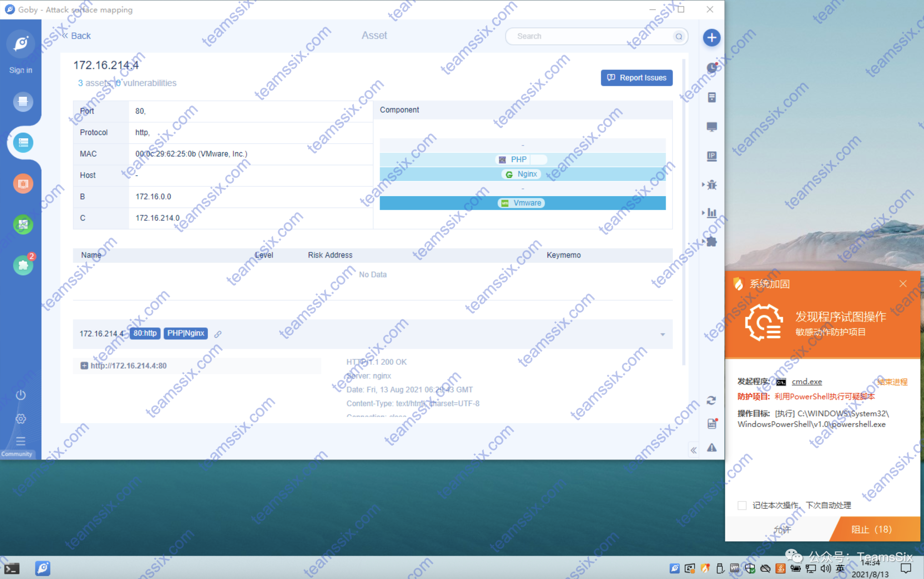Open the IP list icon in right sidebar
Image resolution: width=924 pixels, height=579 pixels.
click(712, 156)
